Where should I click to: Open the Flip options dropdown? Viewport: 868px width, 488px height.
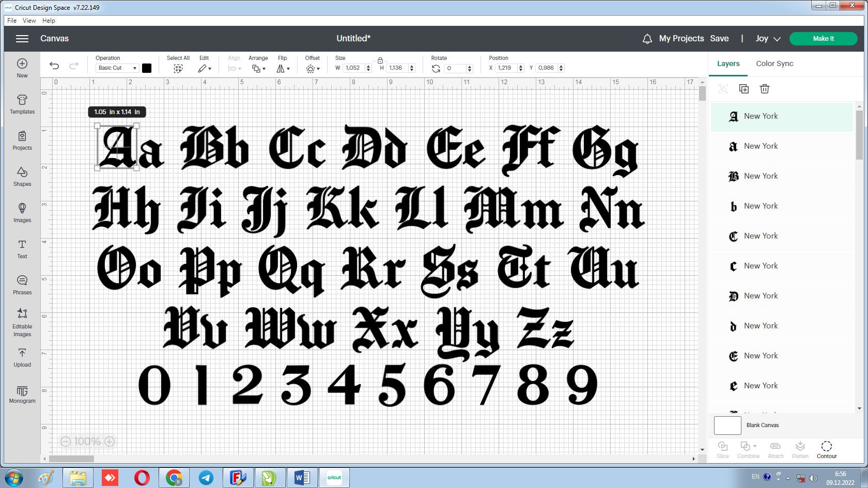pos(283,68)
